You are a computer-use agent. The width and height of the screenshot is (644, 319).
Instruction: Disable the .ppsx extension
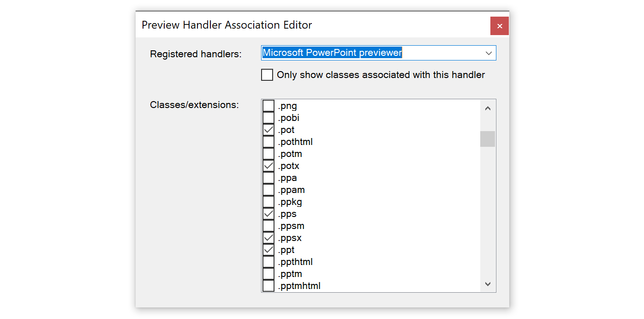[x=268, y=237]
